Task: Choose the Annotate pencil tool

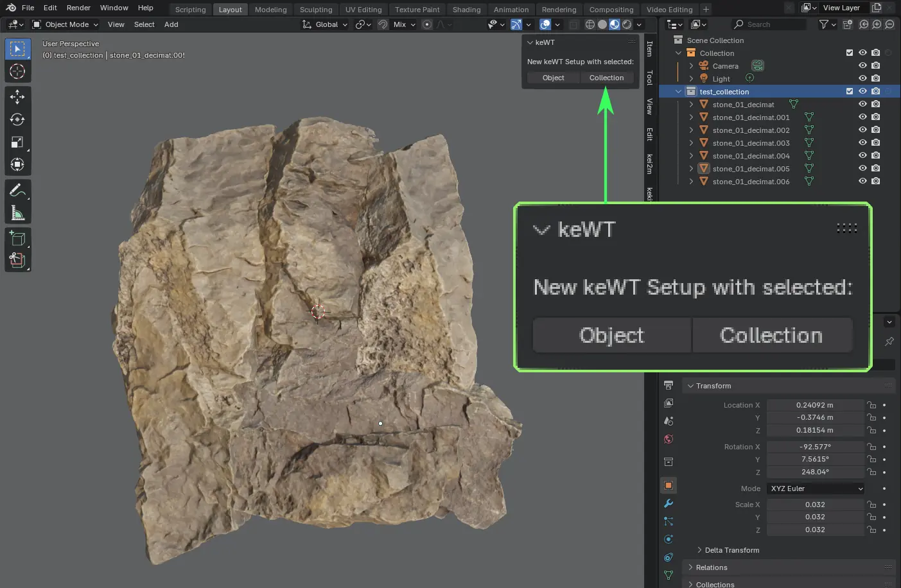Action: 17,191
